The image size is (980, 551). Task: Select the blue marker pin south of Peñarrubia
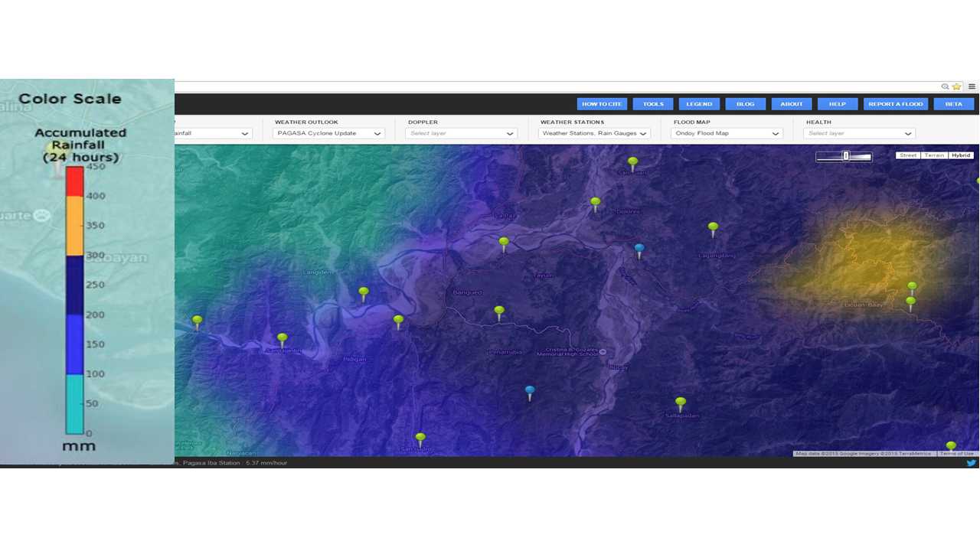point(530,392)
